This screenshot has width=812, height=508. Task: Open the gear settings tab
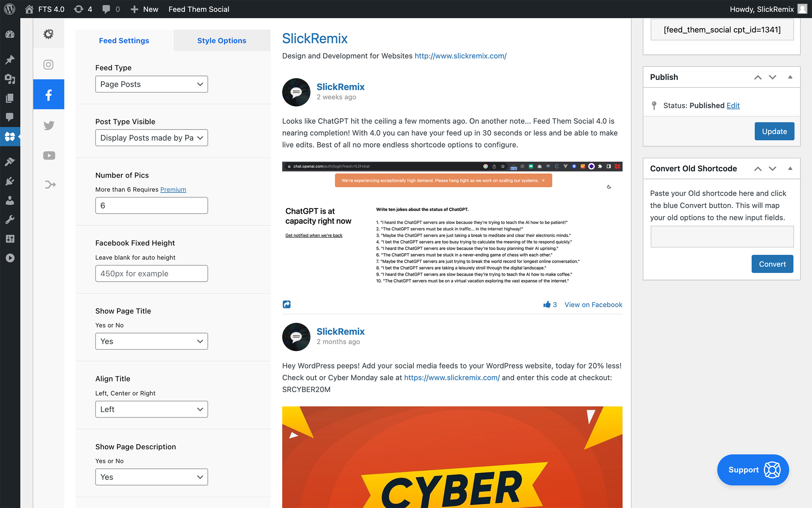(x=49, y=33)
